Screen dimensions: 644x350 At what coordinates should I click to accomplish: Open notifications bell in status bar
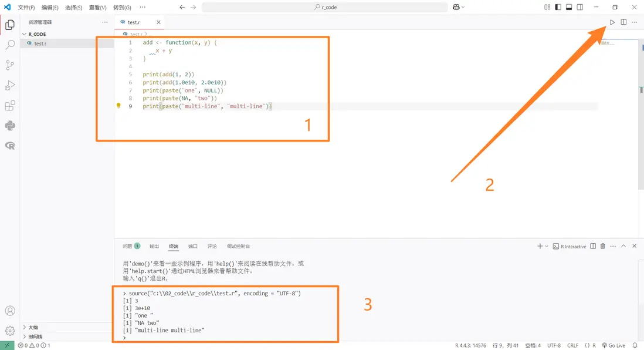[x=635, y=345]
